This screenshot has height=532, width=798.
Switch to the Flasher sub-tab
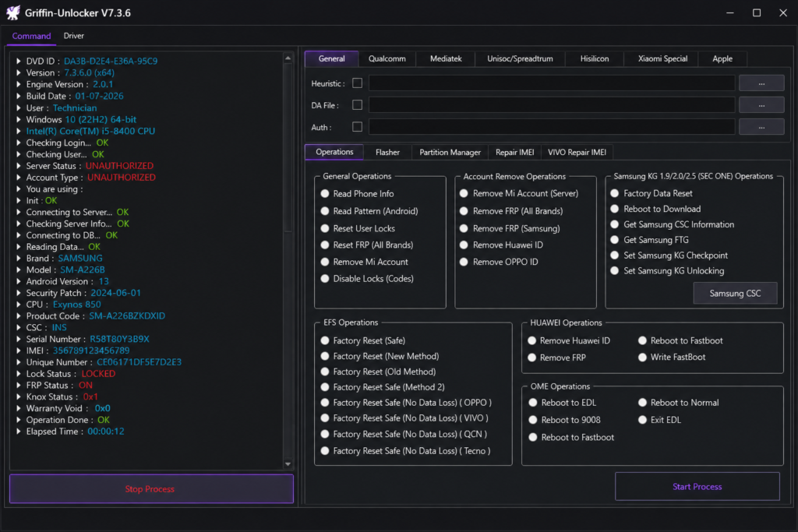click(x=387, y=152)
